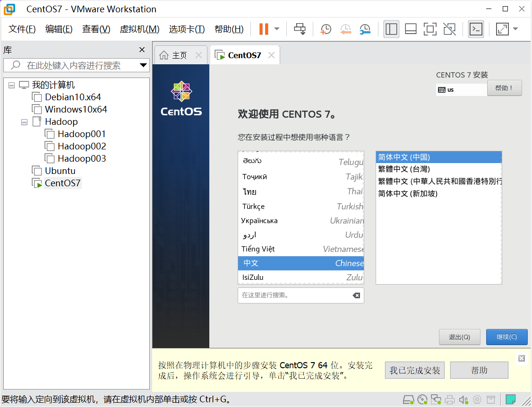Click the hard disk status bar icon
532x407 pixels.
click(x=409, y=399)
